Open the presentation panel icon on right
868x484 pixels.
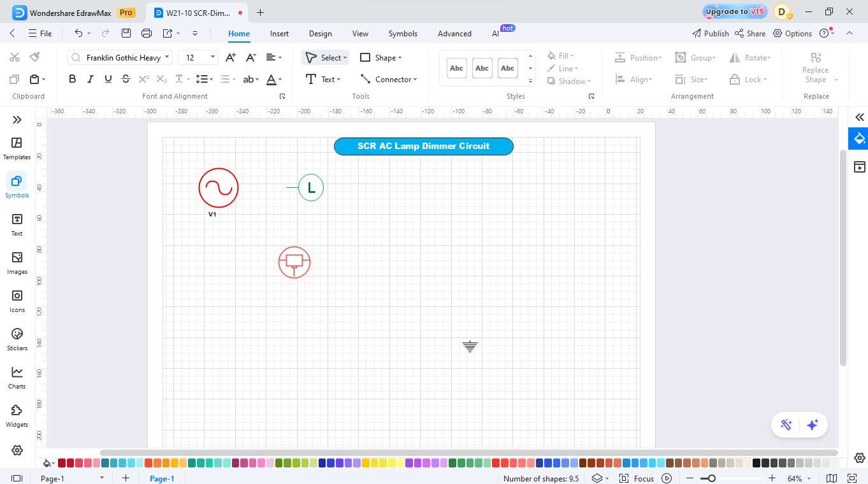click(x=860, y=167)
